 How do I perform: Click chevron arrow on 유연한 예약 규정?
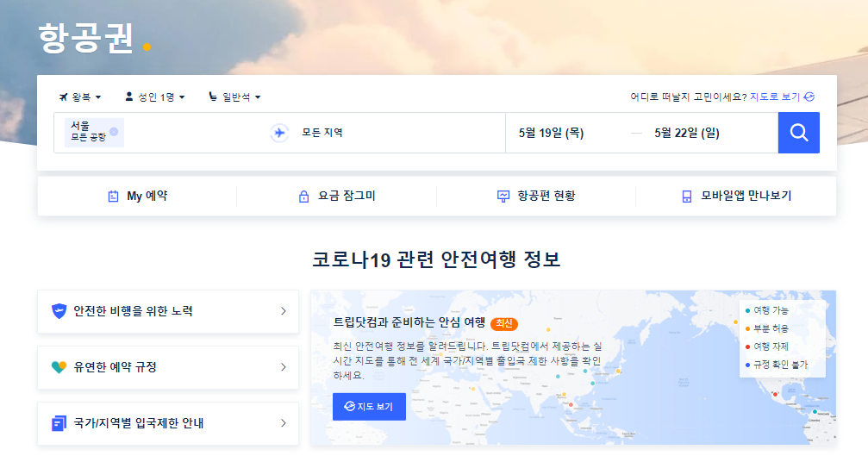(284, 367)
